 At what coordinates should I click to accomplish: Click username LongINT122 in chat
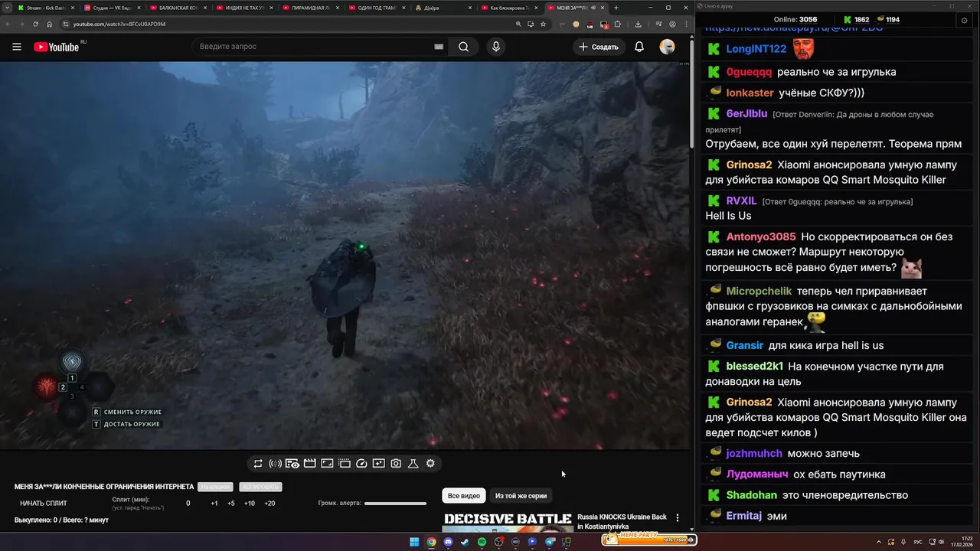756,49
